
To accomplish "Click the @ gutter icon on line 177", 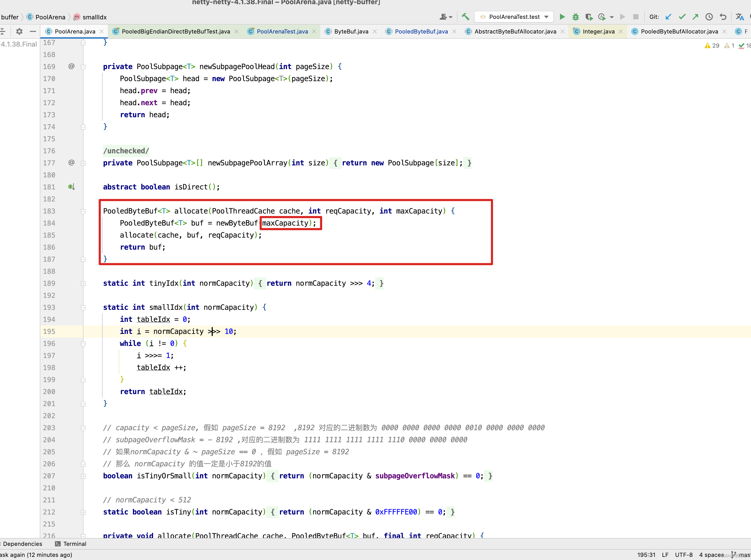I will click(x=71, y=162).
